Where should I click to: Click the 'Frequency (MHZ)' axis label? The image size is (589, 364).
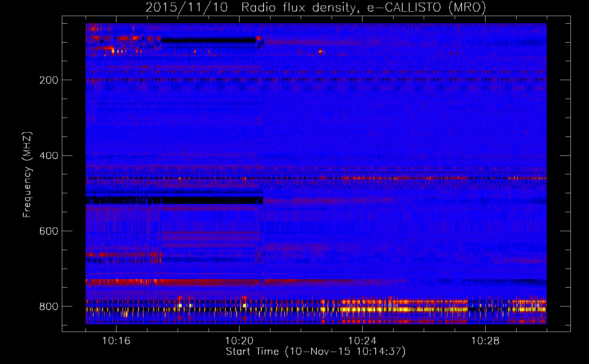tap(27, 175)
